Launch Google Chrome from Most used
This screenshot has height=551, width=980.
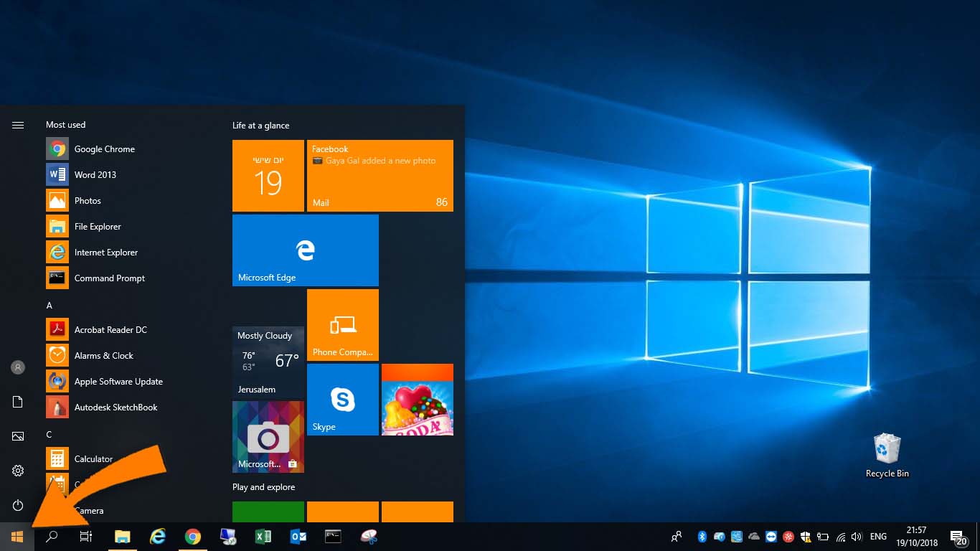104,149
